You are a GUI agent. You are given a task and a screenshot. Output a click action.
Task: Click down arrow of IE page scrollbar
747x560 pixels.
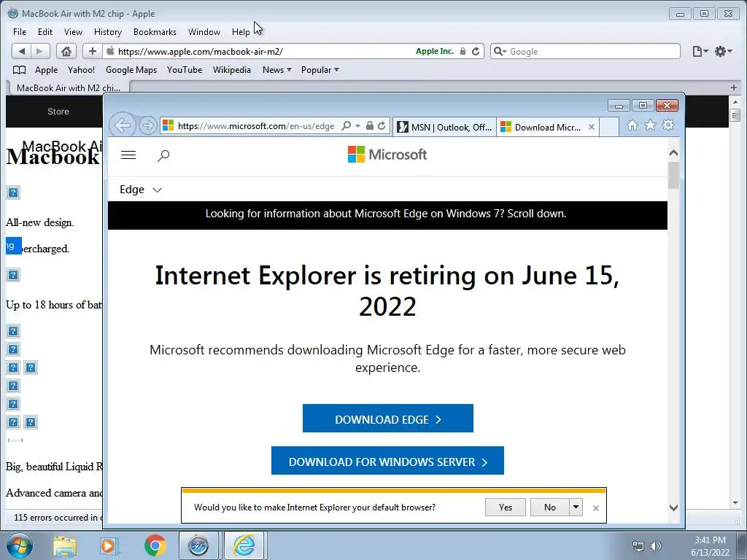(673, 508)
